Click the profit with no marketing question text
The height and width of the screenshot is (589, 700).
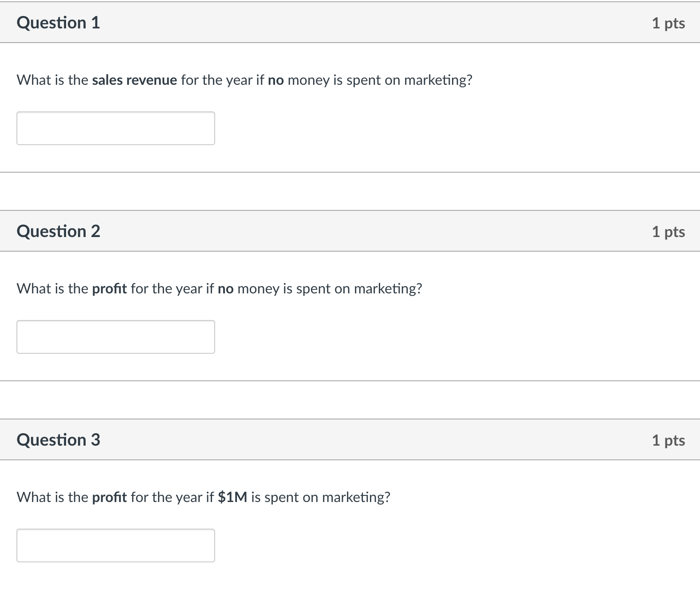click(220, 289)
